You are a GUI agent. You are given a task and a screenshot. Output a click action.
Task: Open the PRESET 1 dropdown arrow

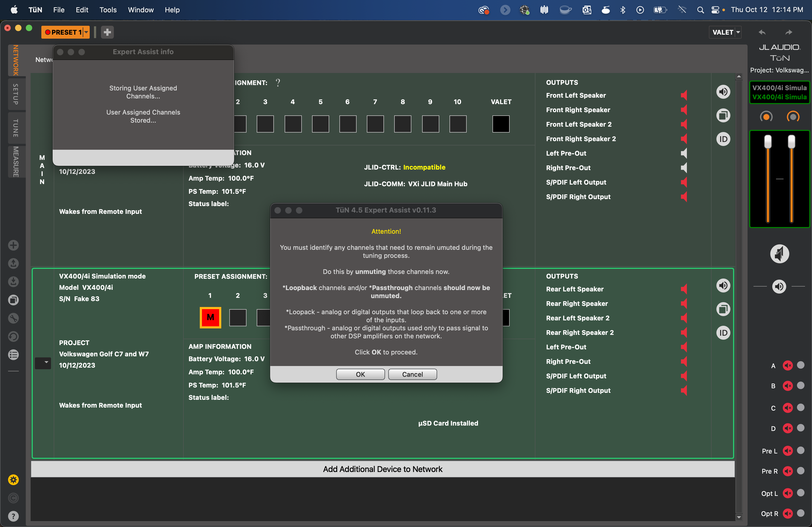point(86,32)
